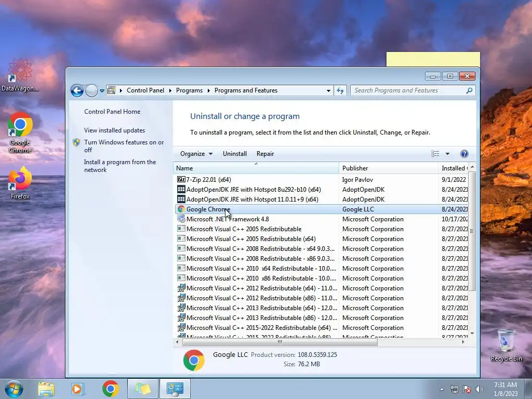Click the refresh button beside address bar
This screenshot has width=532, height=399.
(340, 90)
